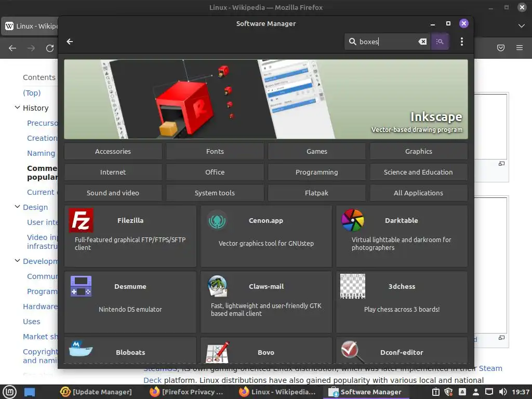
Task: Click the 3dchess board icon
Action: pos(353,286)
